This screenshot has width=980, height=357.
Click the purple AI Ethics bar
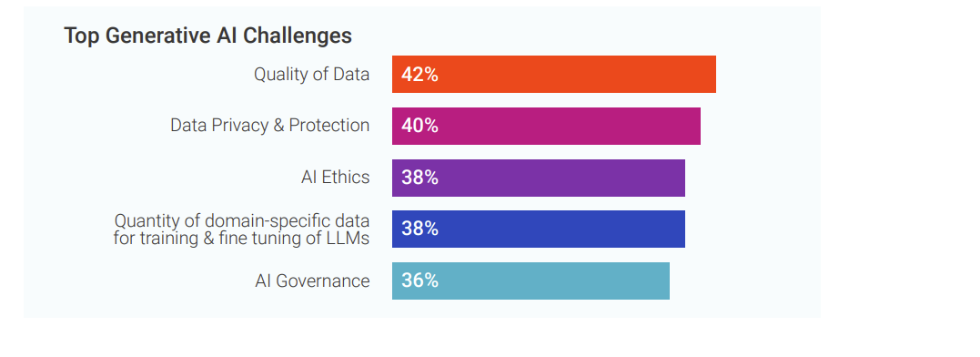tap(539, 178)
